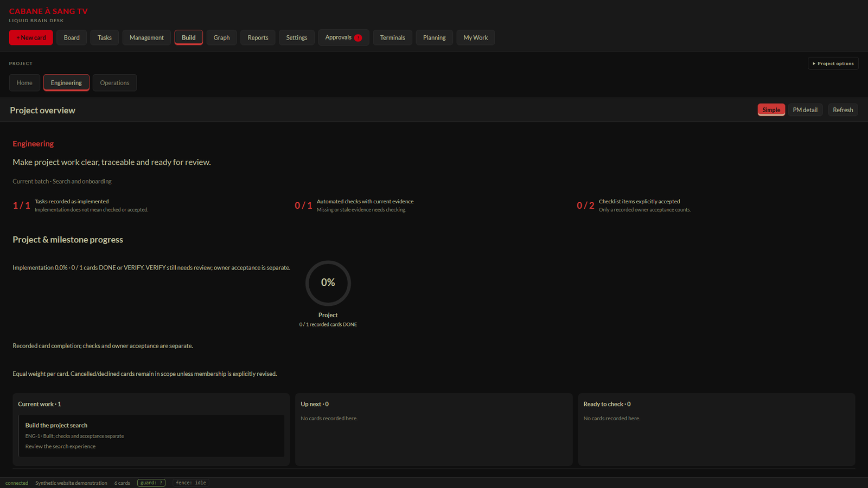Click the Engineering red section heading
The width and height of the screenshot is (868, 488).
click(33, 144)
